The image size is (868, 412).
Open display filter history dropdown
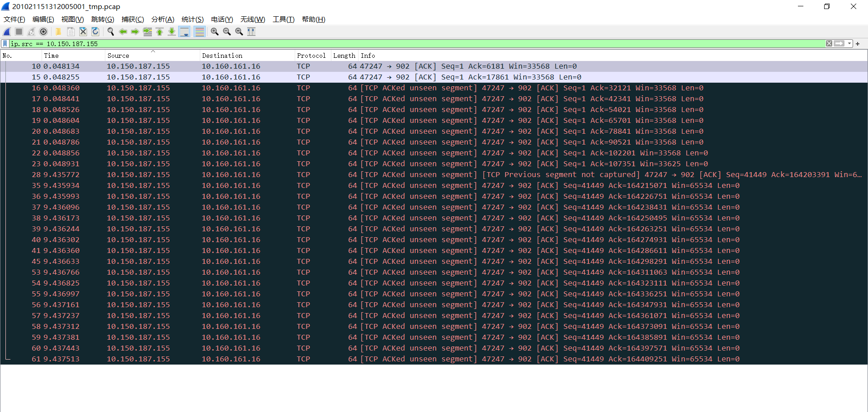[849, 44]
